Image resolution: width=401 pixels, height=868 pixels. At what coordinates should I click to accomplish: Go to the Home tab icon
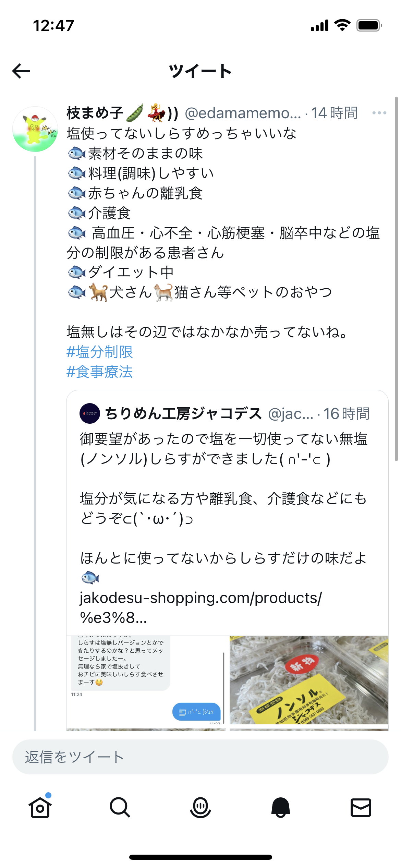pyautogui.click(x=40, y=807)
